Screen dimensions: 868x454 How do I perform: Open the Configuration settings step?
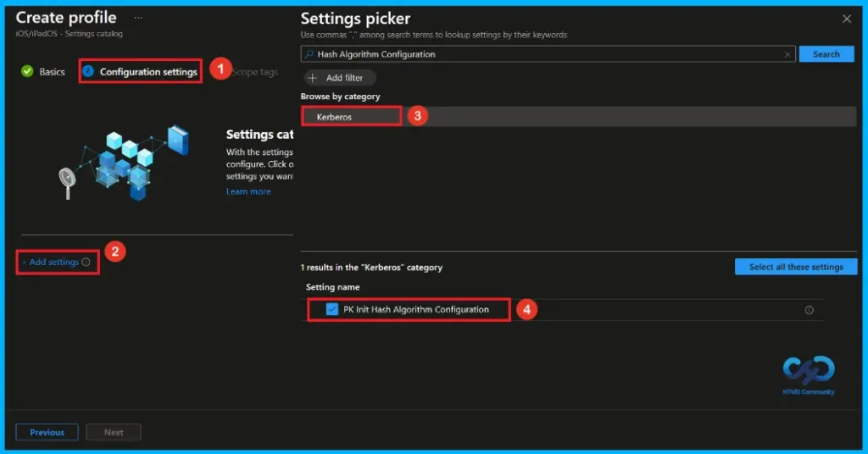(x=140, y=71)
